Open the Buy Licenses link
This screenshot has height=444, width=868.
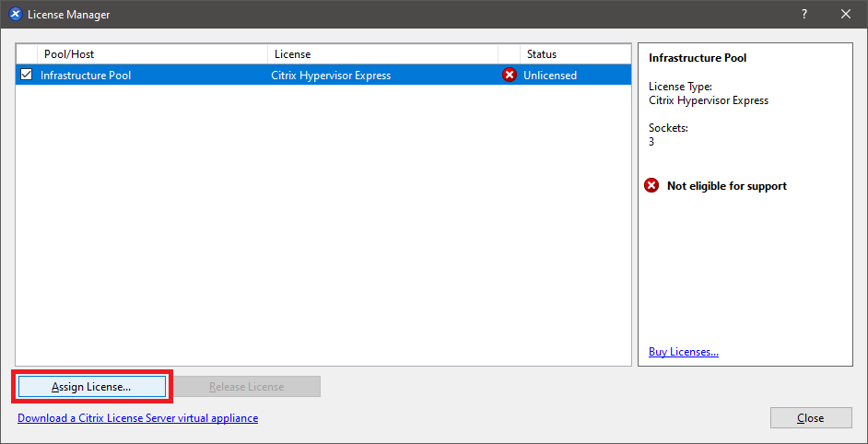click(x=683, y=352)
